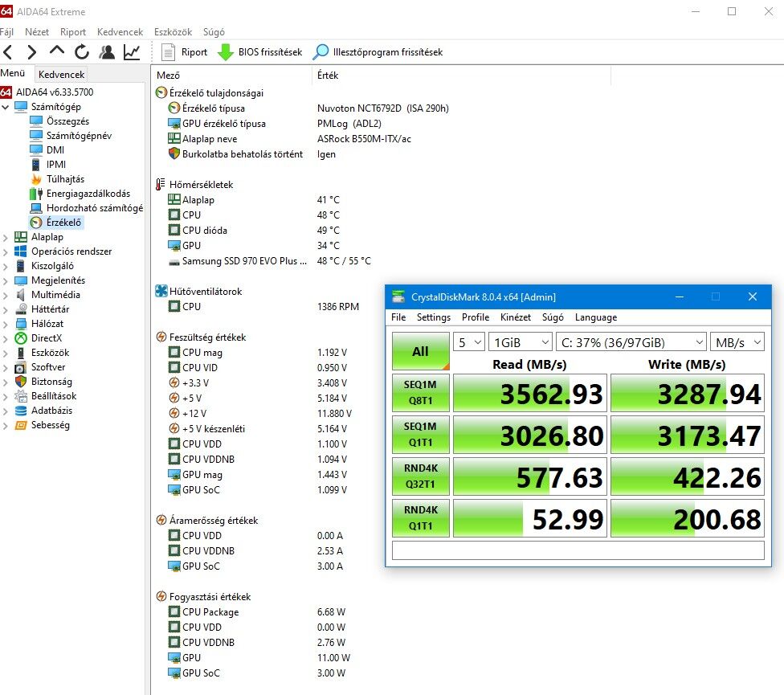The height and width of the screenshot is (695, 784).
Task: Click the empty comment field in CrystalDiskMark
Action: [578, 550]
